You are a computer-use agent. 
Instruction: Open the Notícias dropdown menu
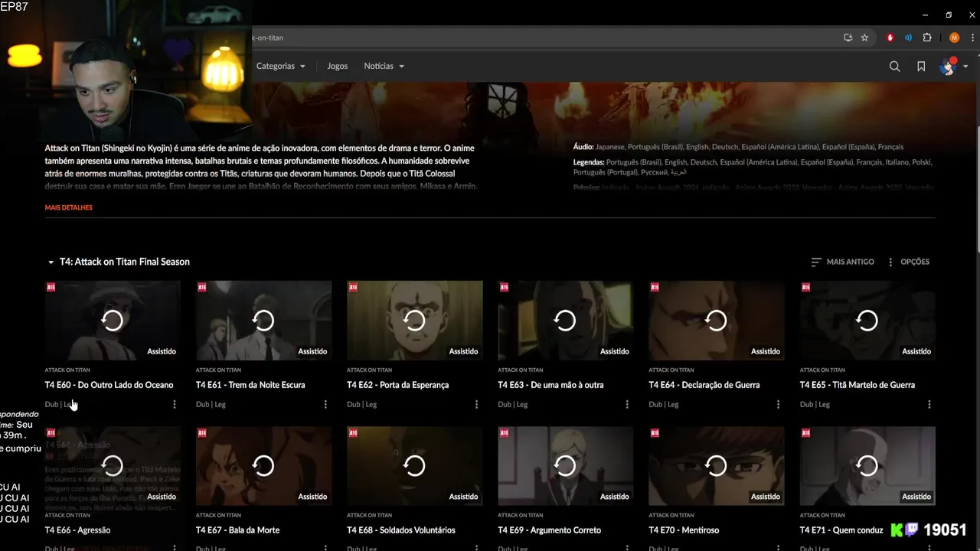click(x=384, y=66)
